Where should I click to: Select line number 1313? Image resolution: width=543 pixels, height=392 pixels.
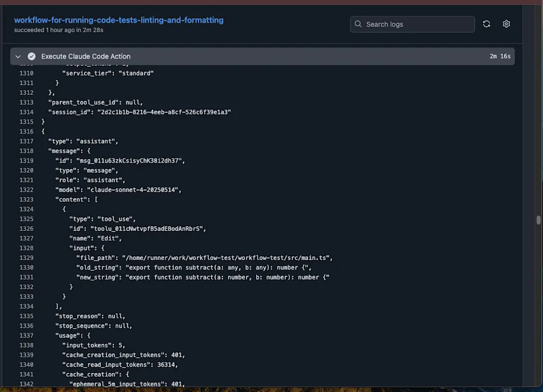pyautogui.click(x=27, y=102)
